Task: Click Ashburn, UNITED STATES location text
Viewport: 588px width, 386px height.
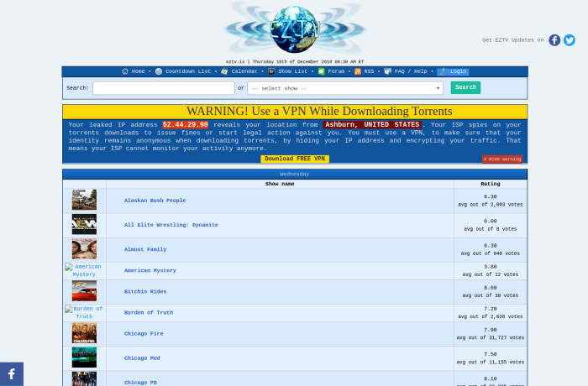Action: [372, 125]
